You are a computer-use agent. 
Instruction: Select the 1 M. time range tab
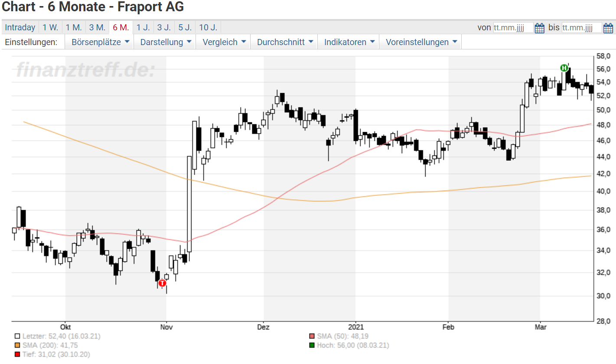point(74,27)
